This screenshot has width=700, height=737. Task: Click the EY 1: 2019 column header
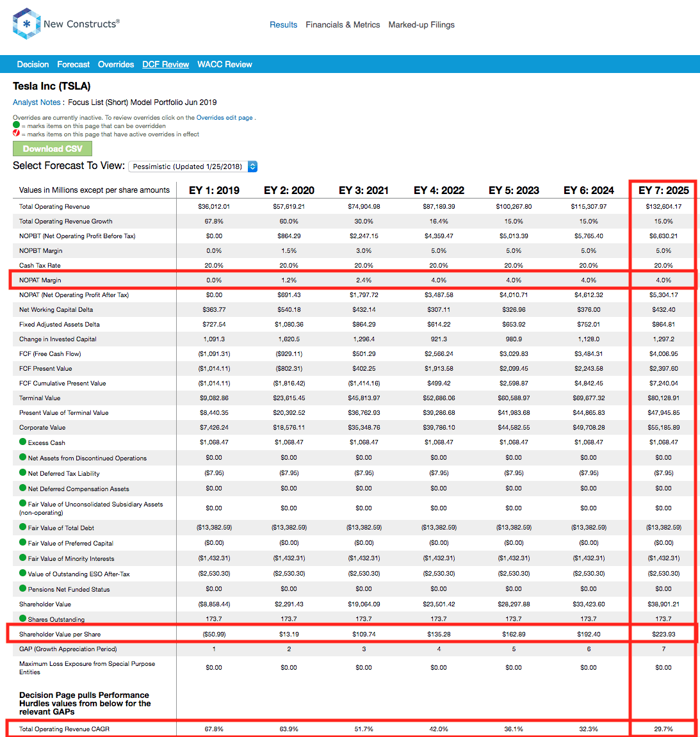point(214,190)
